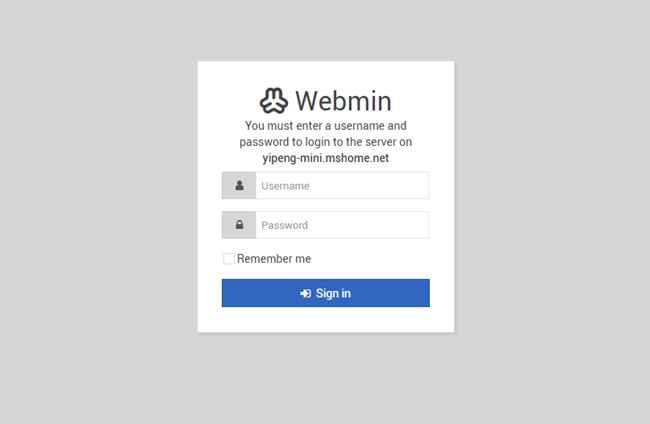Viewport: 650px width, 424px height.
Task: Click the arrow icon inside Sign in button
Action: tap(306, 293)
